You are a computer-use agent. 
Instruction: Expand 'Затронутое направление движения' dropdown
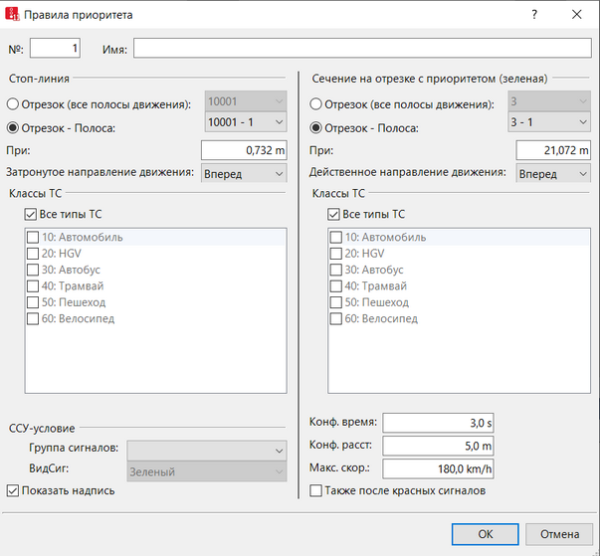(x=243, y=173)
